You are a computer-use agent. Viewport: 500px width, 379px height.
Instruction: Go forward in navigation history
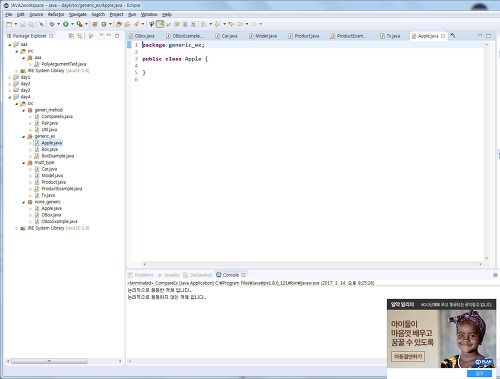[254, 24]
